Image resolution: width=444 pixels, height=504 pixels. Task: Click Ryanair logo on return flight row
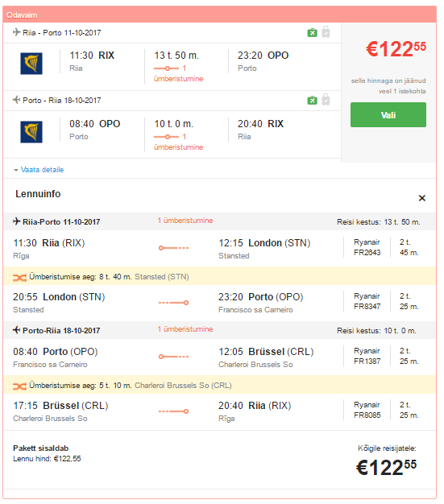click(x=31, y=132)
